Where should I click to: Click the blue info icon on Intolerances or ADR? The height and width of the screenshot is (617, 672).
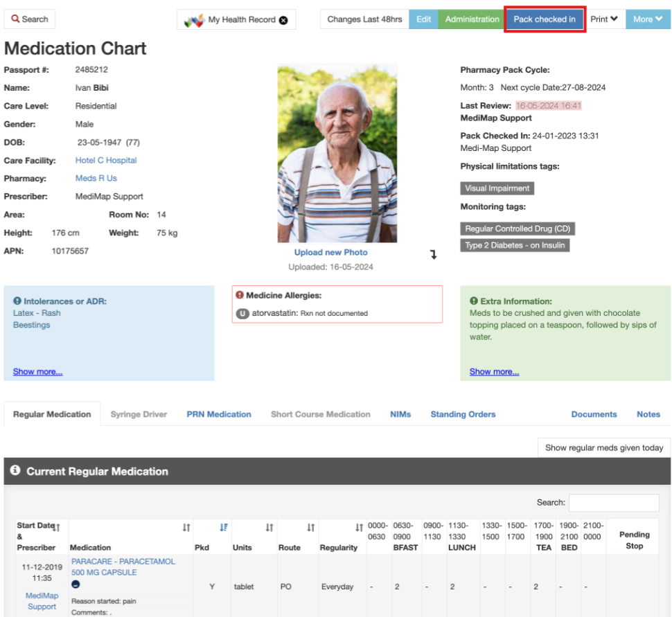click(17, 301)
